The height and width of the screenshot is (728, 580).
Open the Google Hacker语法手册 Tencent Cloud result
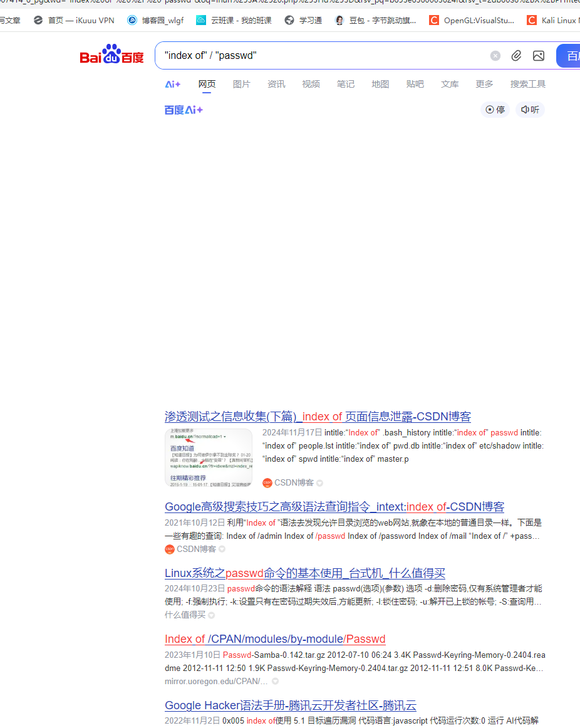tap(290, 705)
